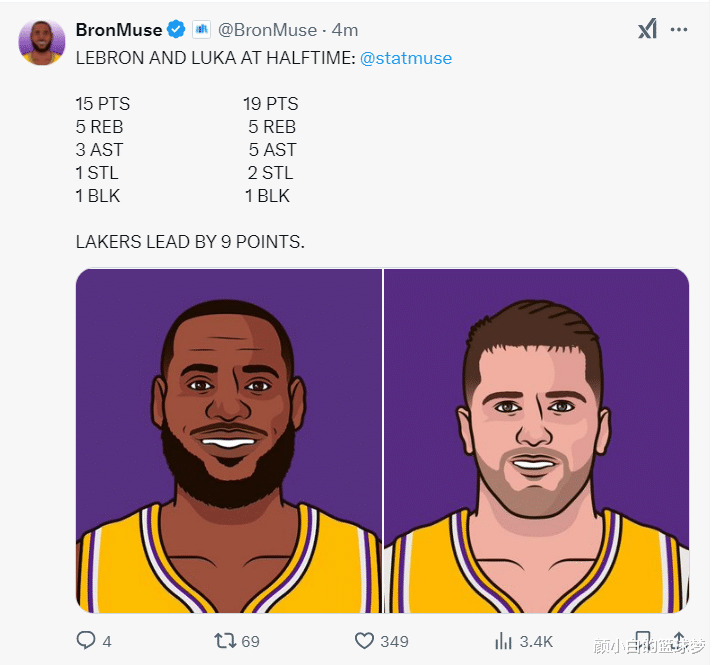
Task: Open the @statmuse mention link
Action: 406,58
